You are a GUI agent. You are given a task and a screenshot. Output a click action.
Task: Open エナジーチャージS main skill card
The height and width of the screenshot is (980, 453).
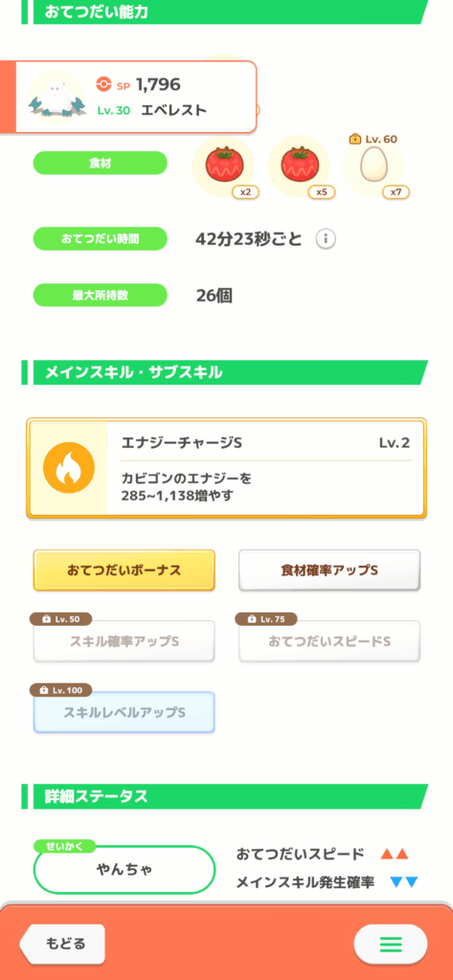point(226,468)
